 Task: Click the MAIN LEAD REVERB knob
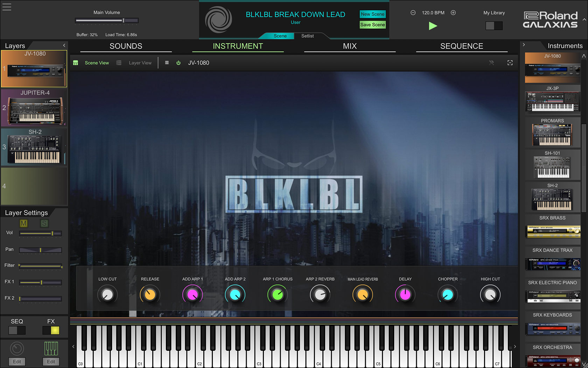363,295
